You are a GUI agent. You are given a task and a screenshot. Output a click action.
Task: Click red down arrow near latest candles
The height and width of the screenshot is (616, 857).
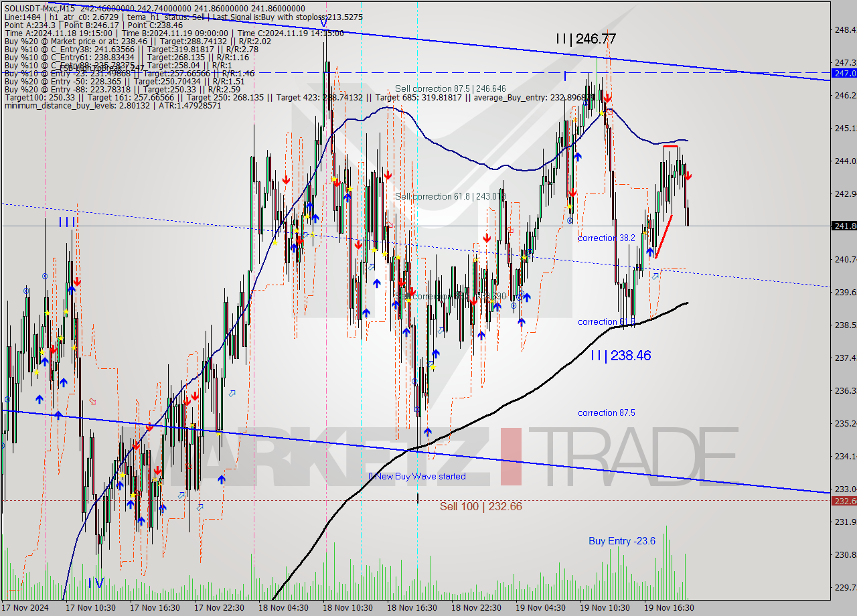coord(688,176)
